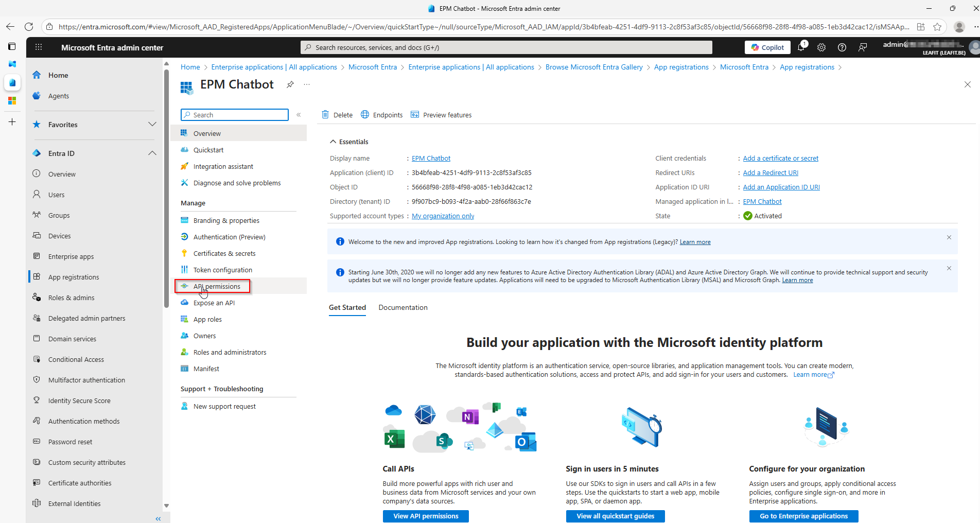The height and width of the screenshot is (523, 980).
Task: Search within app menu
Action: pyautogui.click(x=235, y=115)
